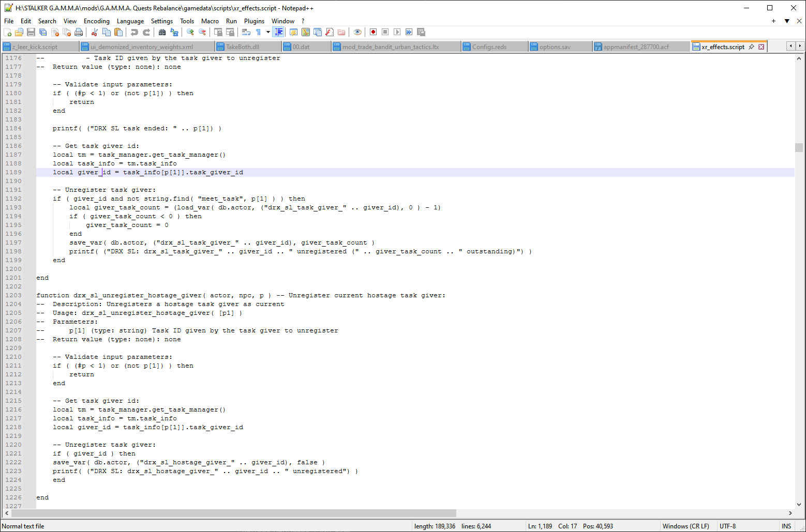
Task: Play back the recorded macro
Action: [397, 32]
